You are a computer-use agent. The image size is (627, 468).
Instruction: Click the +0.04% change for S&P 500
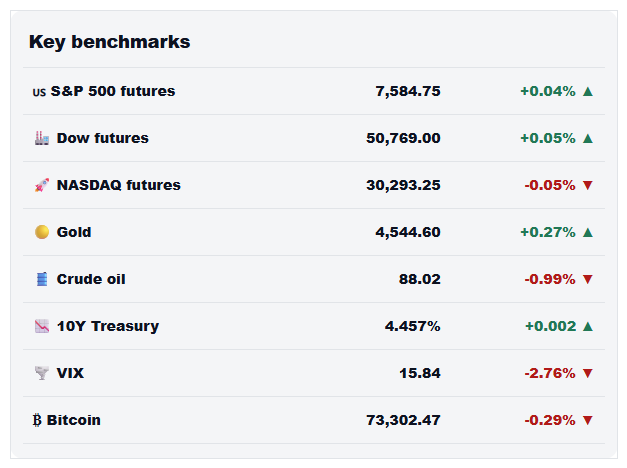(548, 91)
